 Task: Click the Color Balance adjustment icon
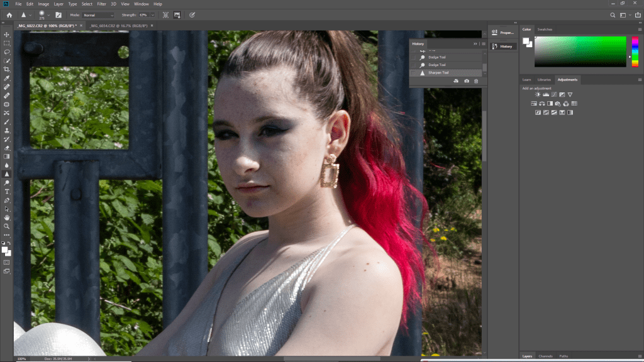pyautogui.click(x=541, y=103)
